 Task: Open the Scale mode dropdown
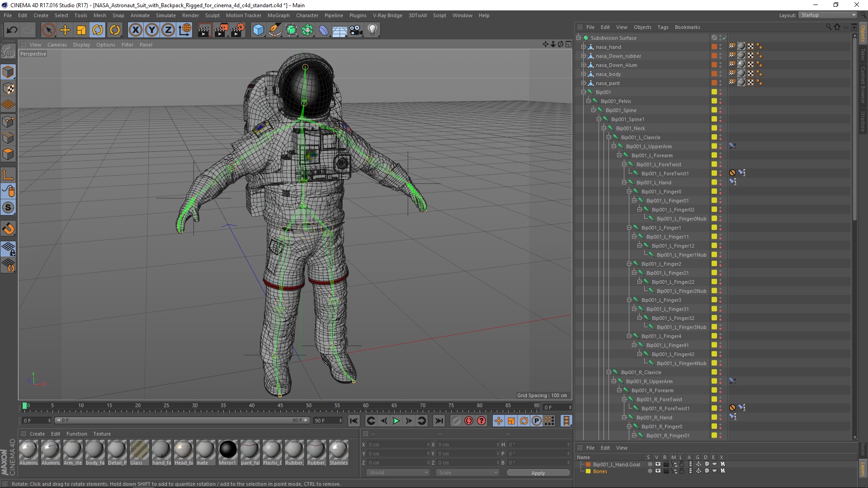pyautogui.click(x=467, y=473)
